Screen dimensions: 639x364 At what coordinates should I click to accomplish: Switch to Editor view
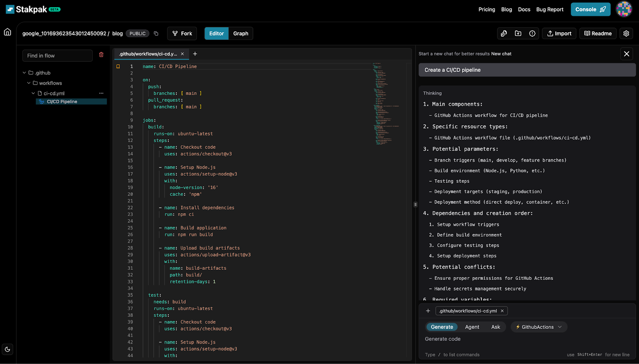click(216, 34)
